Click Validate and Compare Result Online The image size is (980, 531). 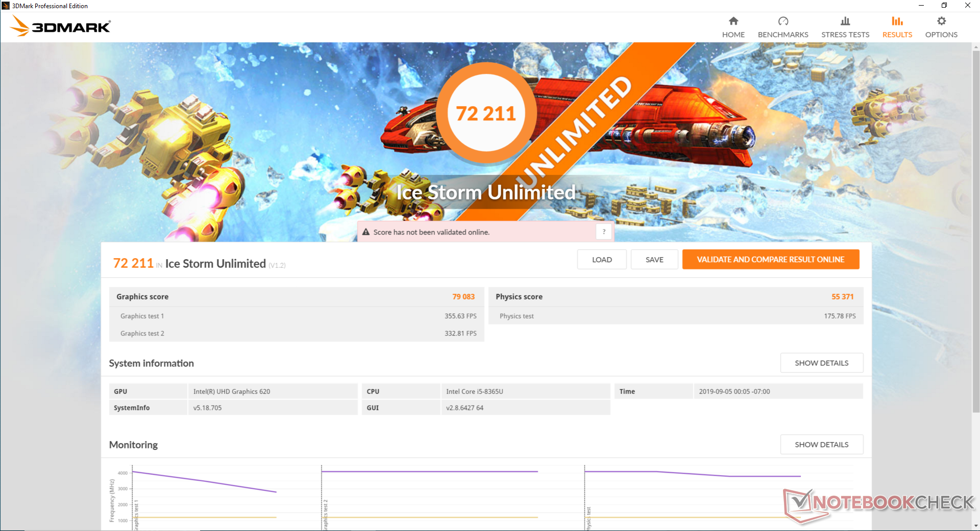click(771, 259)
